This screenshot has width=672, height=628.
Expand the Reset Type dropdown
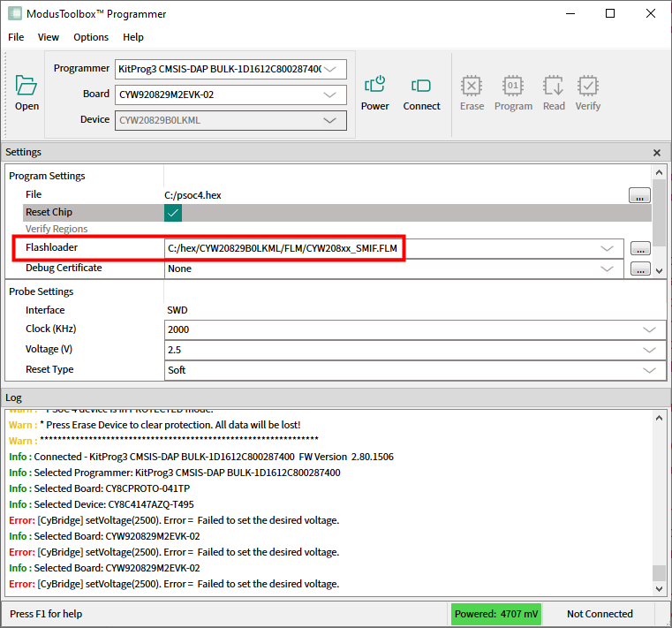pos(650,370)
